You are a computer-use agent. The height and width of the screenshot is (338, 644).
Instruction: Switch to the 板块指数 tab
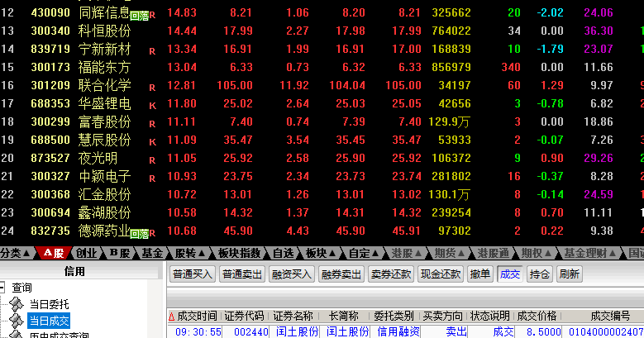tap(240, 254)
